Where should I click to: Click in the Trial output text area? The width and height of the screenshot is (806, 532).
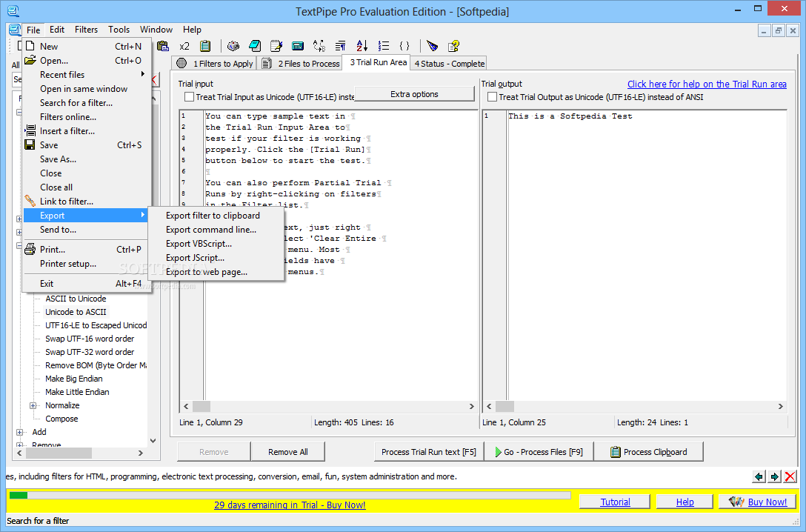tap(647, 257)
